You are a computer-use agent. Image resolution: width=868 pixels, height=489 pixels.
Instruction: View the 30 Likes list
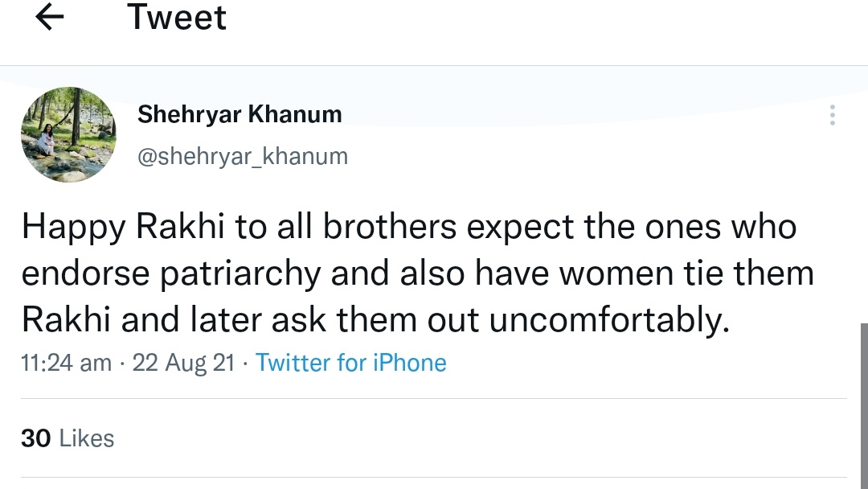click(x=68, y=438)
